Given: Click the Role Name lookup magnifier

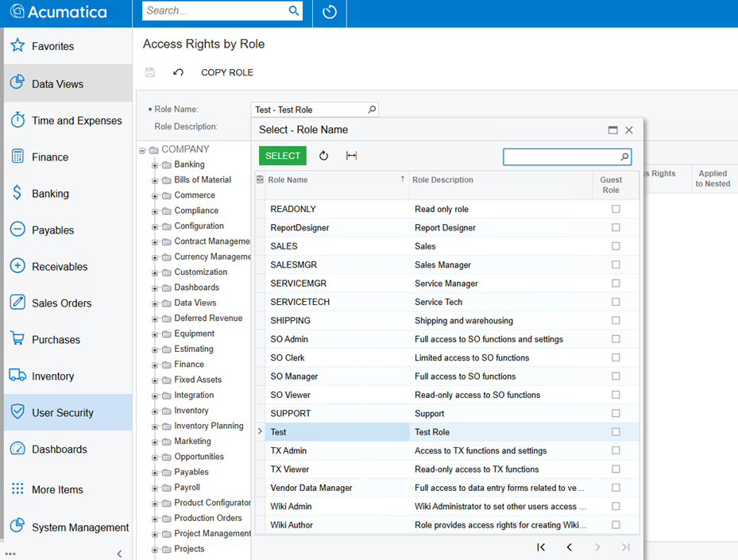Looking at the screenshot, I should click(372, 109).
